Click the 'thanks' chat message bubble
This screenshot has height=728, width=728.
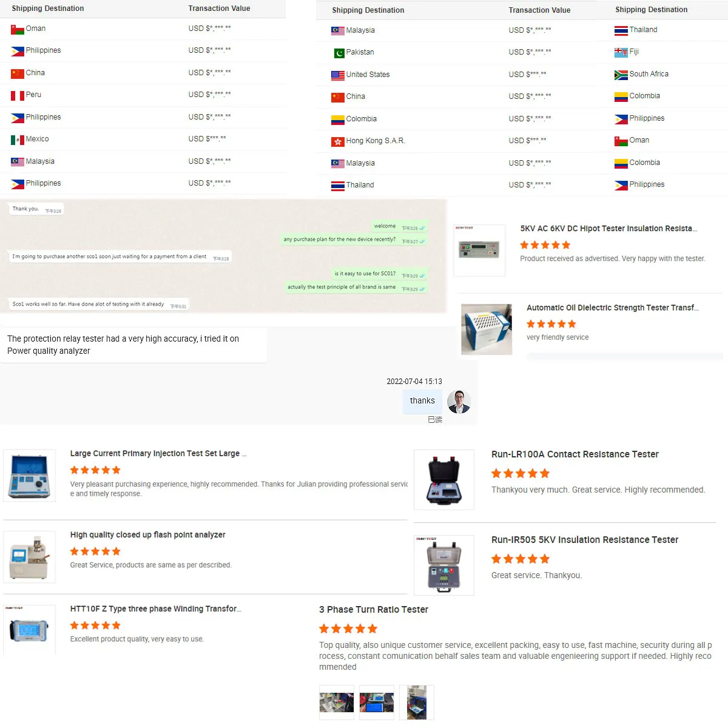tap(422, 401)
